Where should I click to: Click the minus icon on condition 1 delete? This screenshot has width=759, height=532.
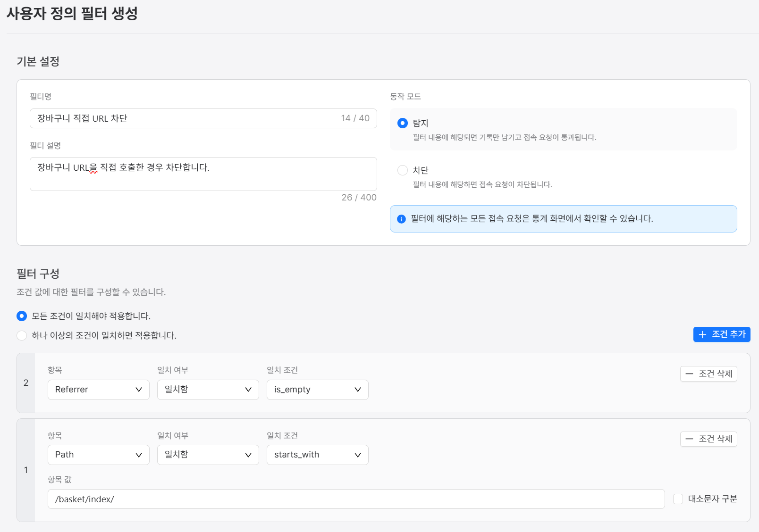689,439
